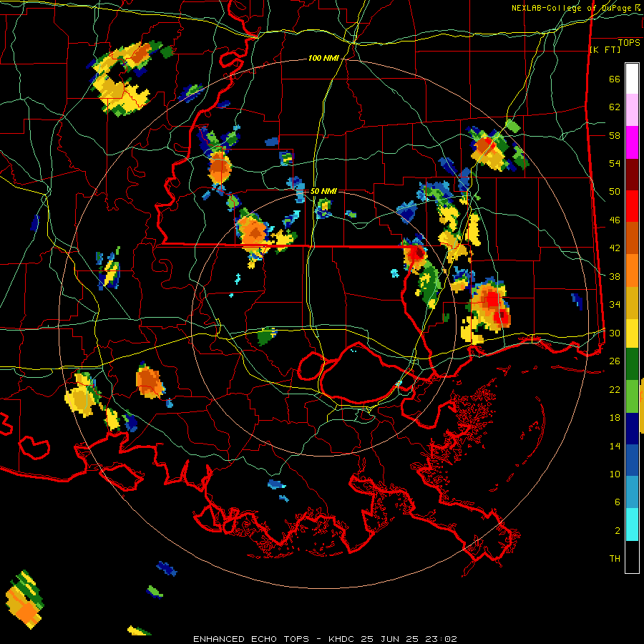This screenshot has height=644, width=644.
Task: Click the magenta legend swatch
Action: pyautogui.click(x=632, y=142)
